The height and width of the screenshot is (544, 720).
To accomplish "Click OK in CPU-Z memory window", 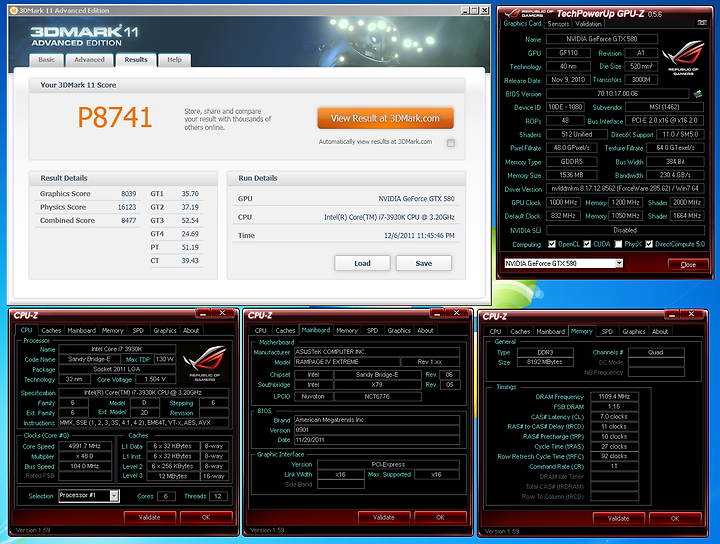I will (x=675, y=518).
